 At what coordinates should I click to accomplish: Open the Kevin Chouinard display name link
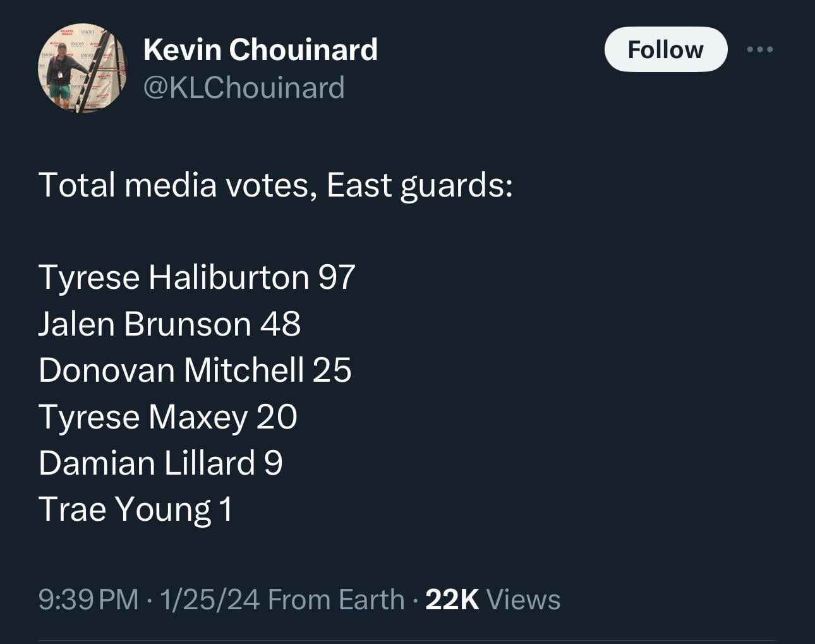(x=260, y=49)
